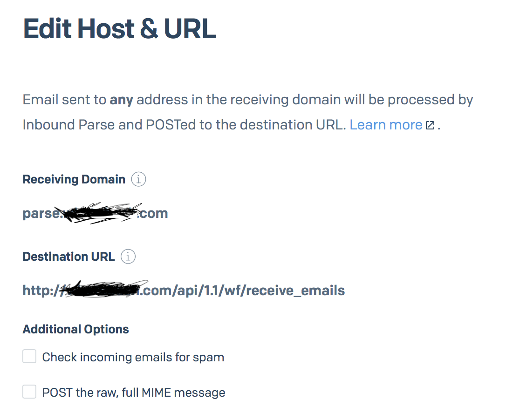Image resolution: width=520 pixels, height=420 pixels.
Task: Tick the POST raw MIME message checkbox
Action: pyautogui.click(x=29, y=392)
